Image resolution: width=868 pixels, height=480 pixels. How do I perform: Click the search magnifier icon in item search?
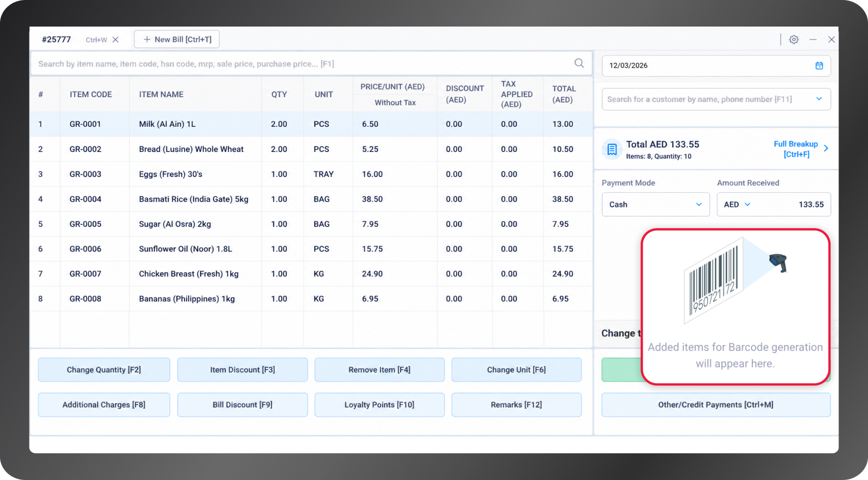pos(579,63)
